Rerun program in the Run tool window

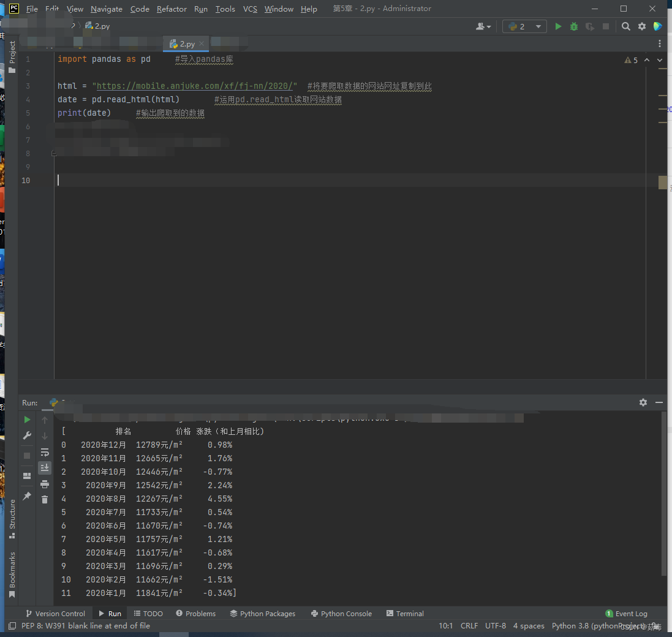point(27,420)
